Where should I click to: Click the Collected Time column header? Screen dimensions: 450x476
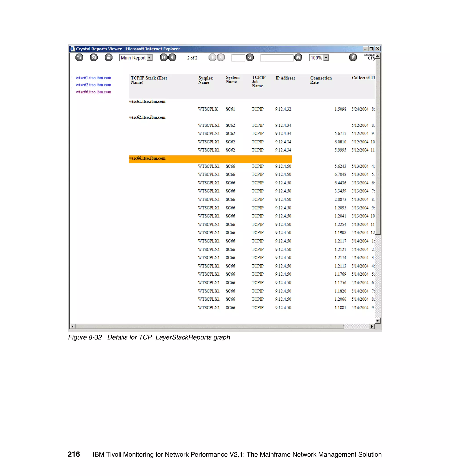coord(363,78)
